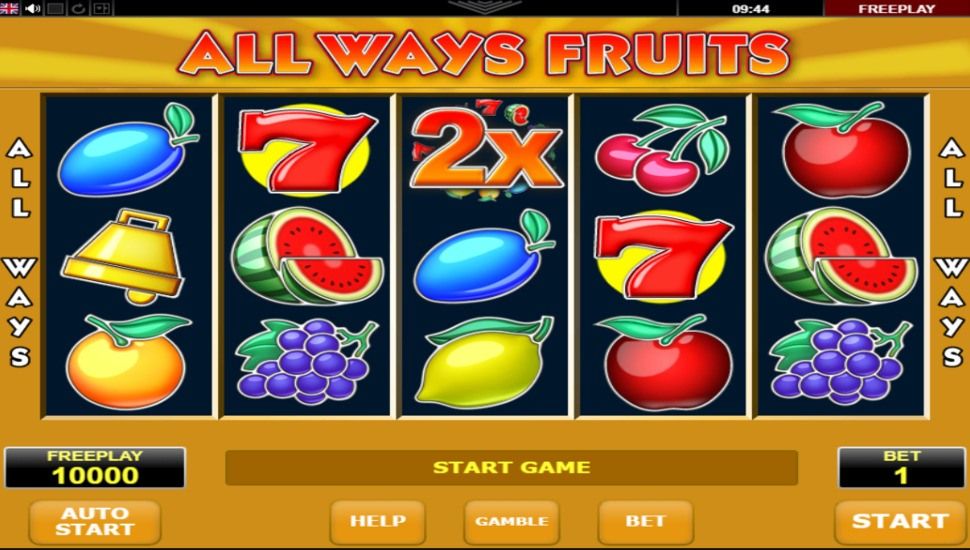This screenshot has height=550, width=970.
Task: Open the HELP paytable
Action: (x=377, y=522)
